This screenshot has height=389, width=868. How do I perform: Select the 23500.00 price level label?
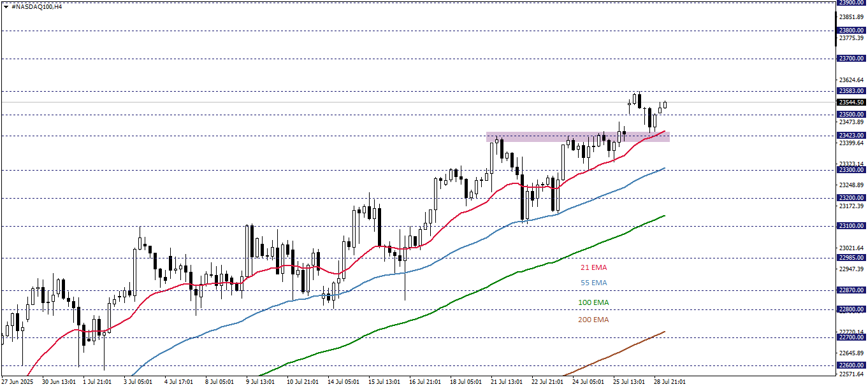[x=851, y=115]
